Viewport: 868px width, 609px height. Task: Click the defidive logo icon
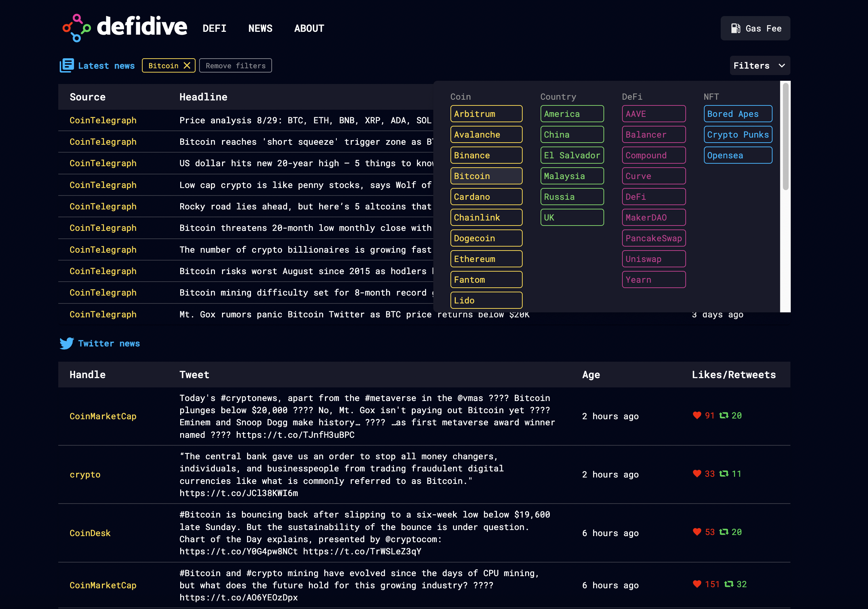tap(77, 28)
